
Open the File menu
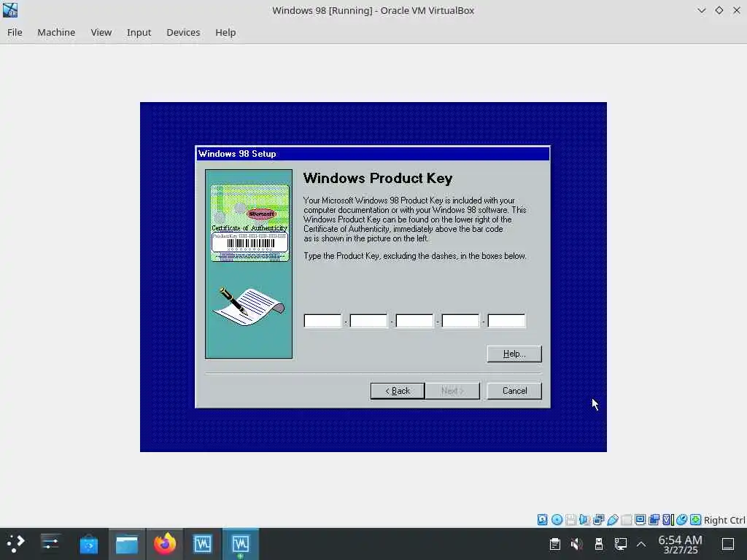click(15, 32)
